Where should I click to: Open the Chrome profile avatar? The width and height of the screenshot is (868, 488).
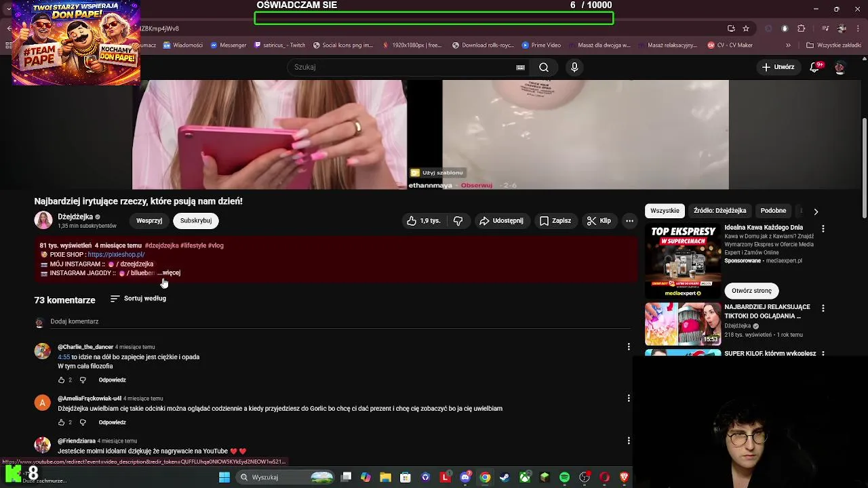pos(842,28)
